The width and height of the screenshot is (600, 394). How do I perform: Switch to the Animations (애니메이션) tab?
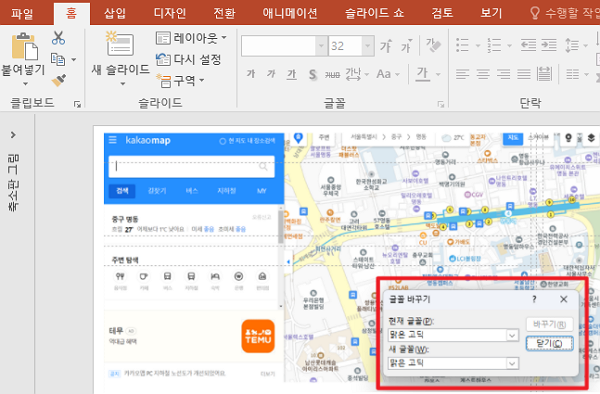tap(290, 13)
